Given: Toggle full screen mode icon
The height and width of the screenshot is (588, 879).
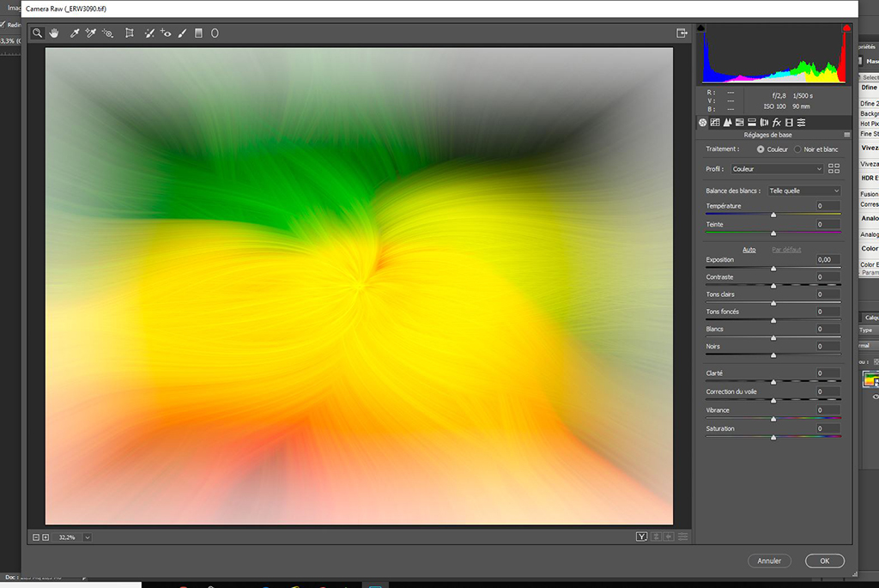Looking at the screenshot, I should 682,33.
